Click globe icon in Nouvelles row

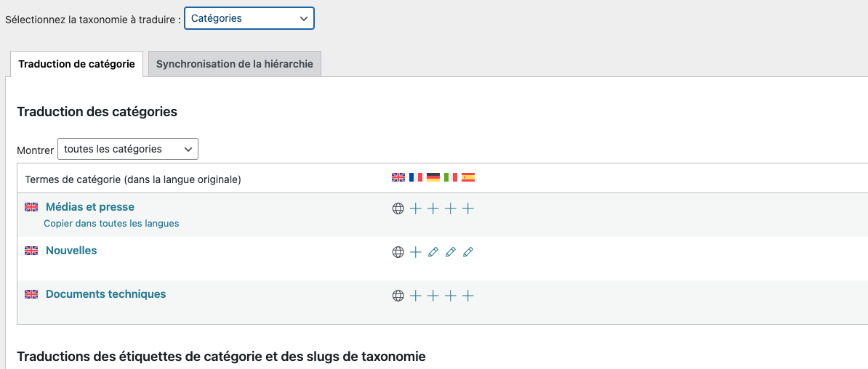(x=398, y=252)
